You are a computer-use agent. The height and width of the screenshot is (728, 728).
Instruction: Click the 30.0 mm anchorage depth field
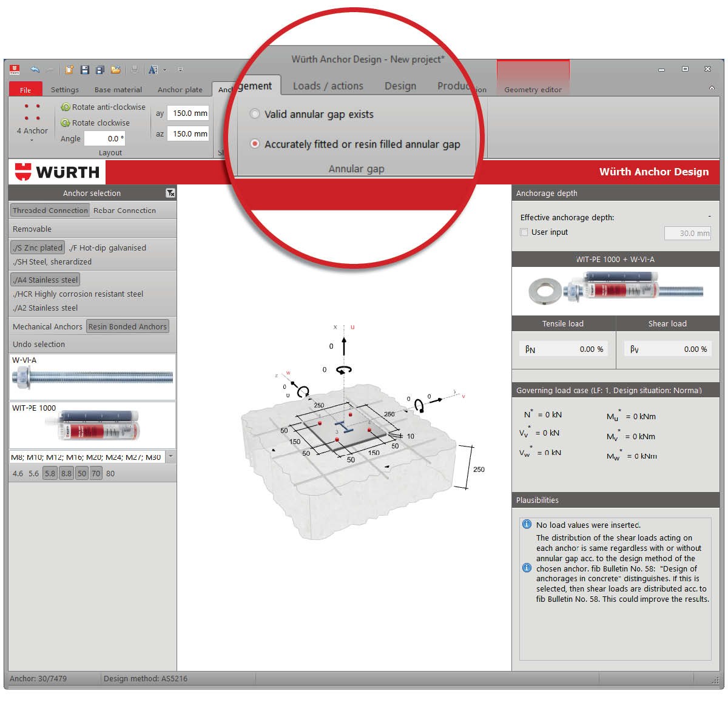click(x=687, y=233)
